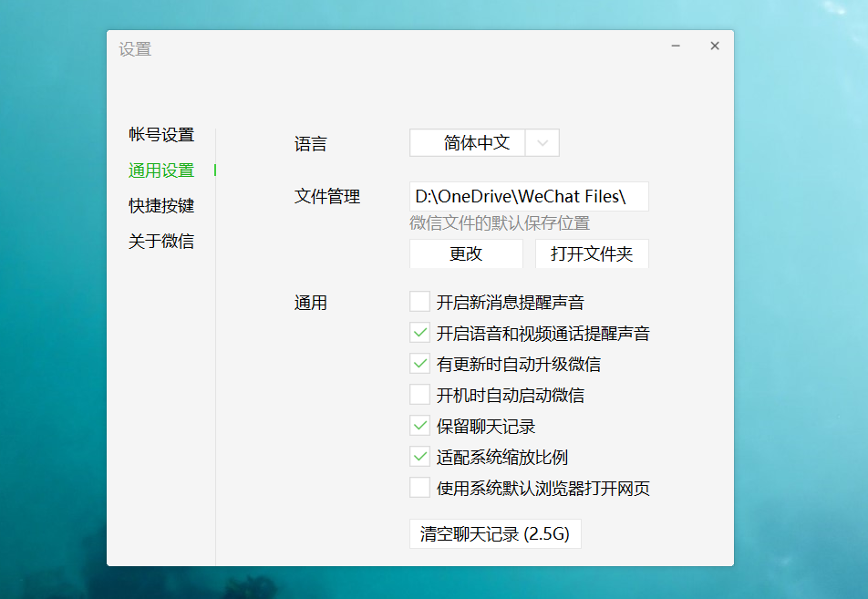Open the language dropdown arrow
The image size is (868, 599).
click(542, 143)
